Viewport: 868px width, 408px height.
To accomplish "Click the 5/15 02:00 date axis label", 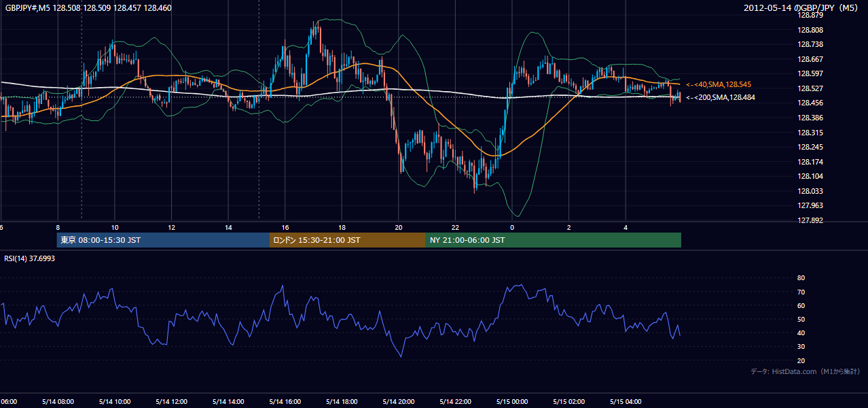I will [x=568, y=401].
